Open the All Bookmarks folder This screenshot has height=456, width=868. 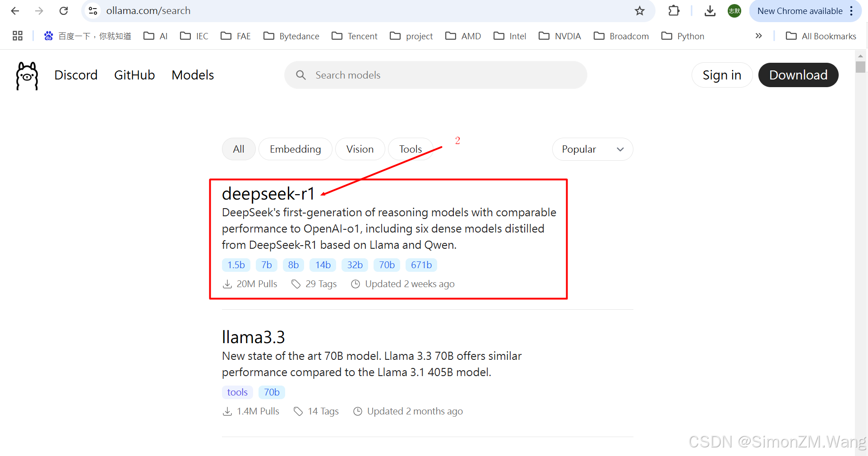click(821, 36)
